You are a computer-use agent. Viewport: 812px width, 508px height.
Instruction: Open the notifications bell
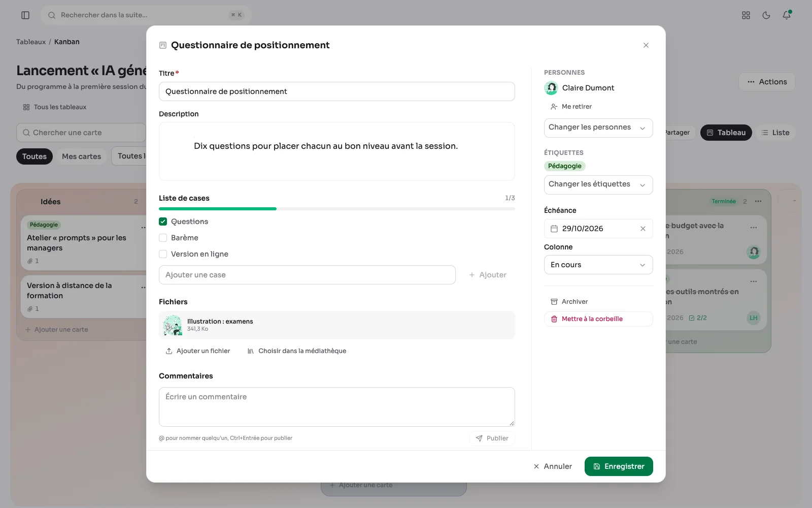(x=787, y=15)
